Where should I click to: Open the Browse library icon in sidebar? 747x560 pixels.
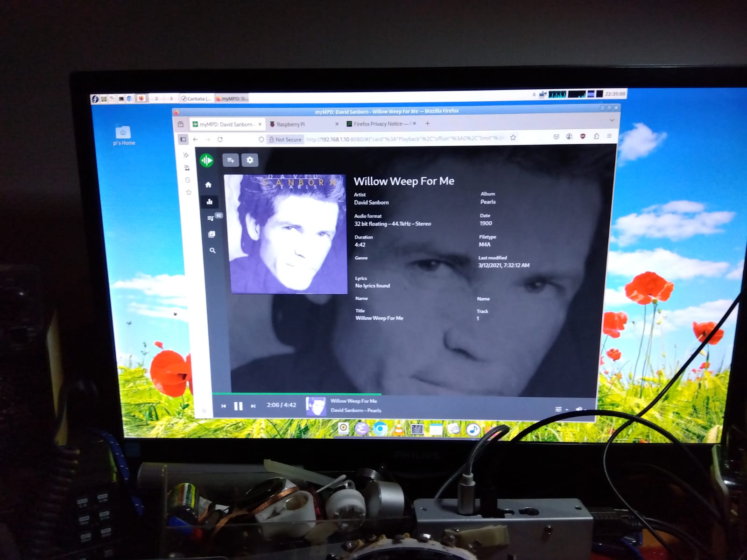tap(211, 234)
